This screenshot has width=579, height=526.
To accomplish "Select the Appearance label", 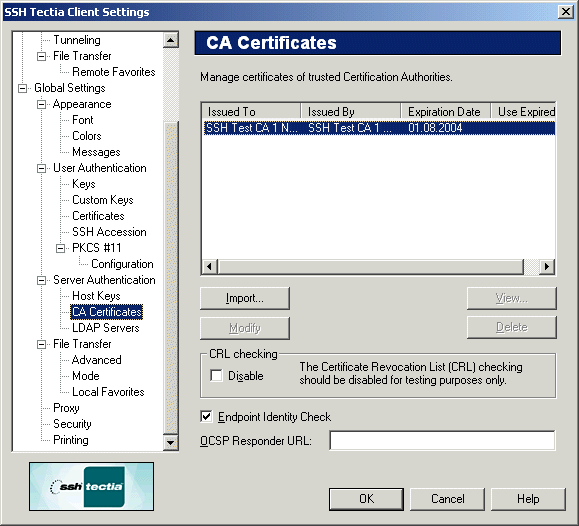I will click(82, 104).
